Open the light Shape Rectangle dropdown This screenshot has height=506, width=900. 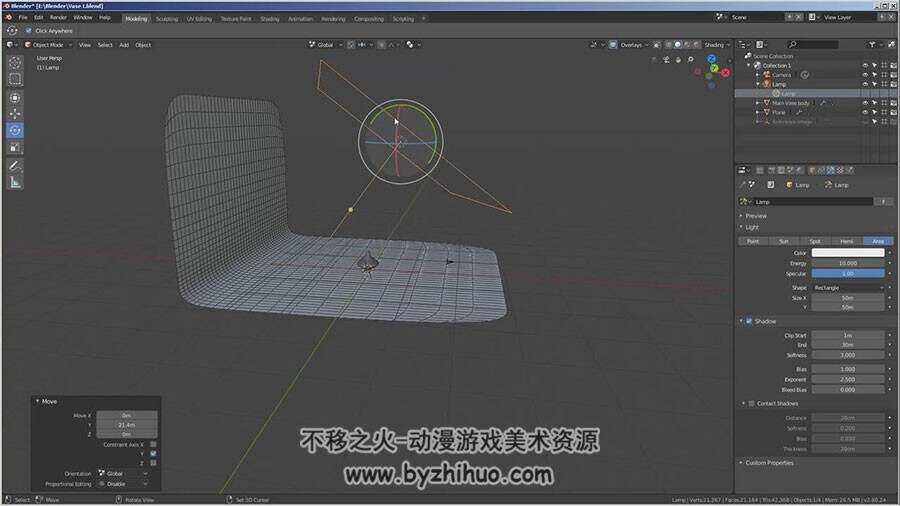(848, 287)
